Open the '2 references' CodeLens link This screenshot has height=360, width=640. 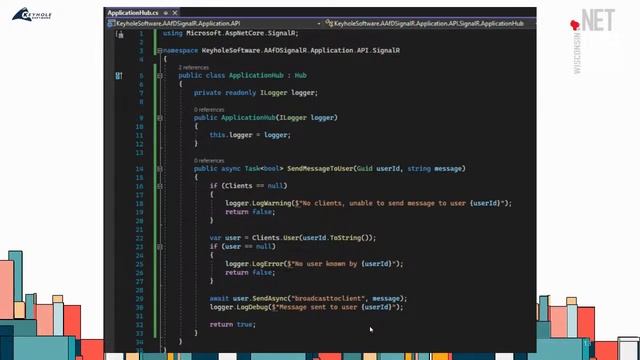[193, 68]
